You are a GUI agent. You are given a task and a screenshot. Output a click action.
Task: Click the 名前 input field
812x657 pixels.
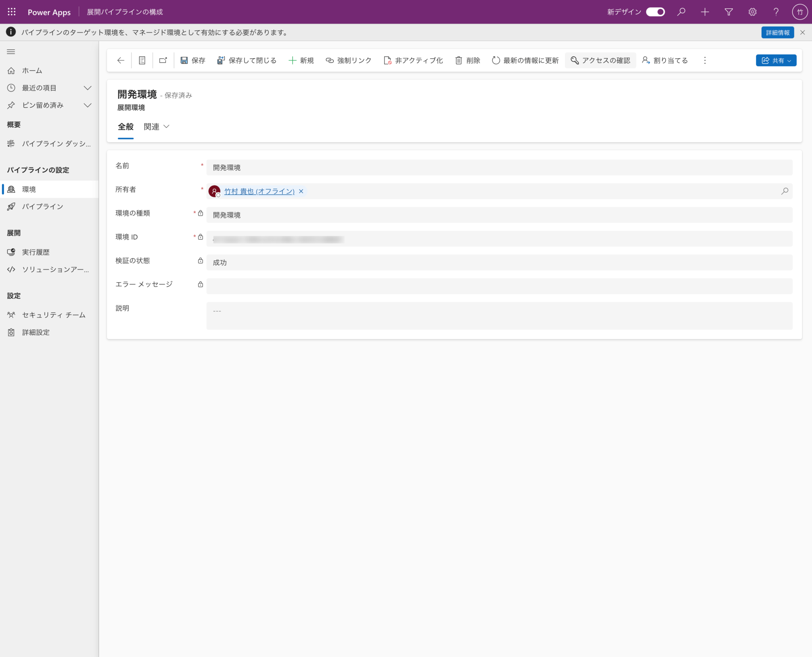pos(499,168)
